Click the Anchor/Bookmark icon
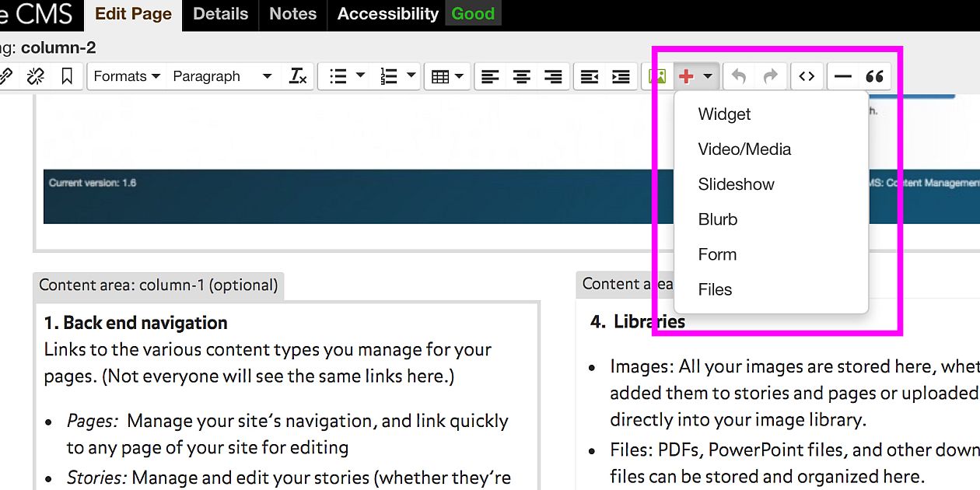 click(x=68, y=75)
